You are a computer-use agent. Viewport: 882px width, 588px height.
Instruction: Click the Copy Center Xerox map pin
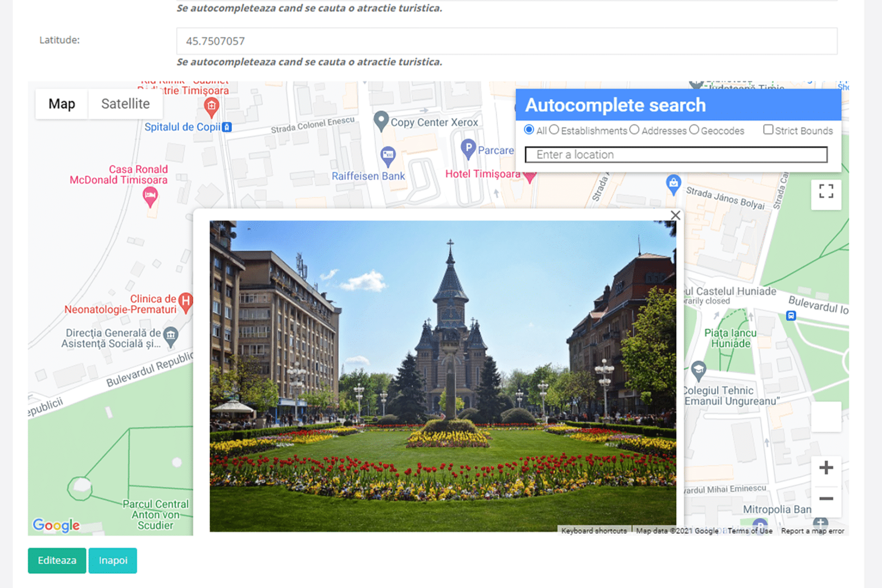pos(381,120)
